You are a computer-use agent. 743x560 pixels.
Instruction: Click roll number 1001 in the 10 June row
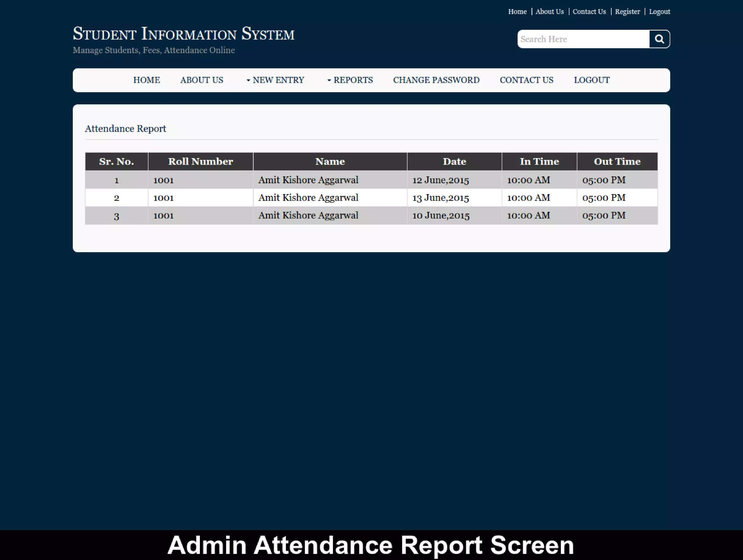pyautogui.click(x=201, y=215)
